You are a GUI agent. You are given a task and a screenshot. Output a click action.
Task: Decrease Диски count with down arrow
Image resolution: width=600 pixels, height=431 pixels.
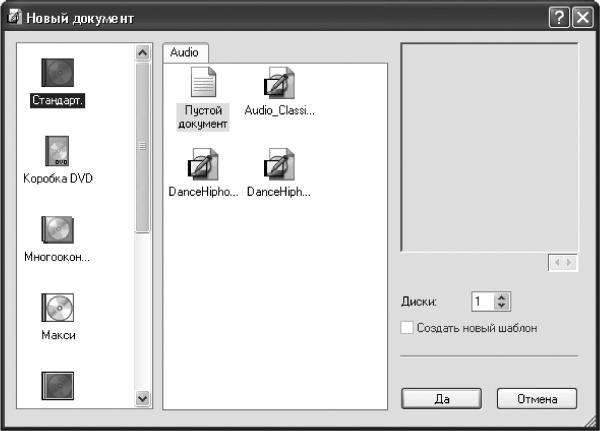502,305
